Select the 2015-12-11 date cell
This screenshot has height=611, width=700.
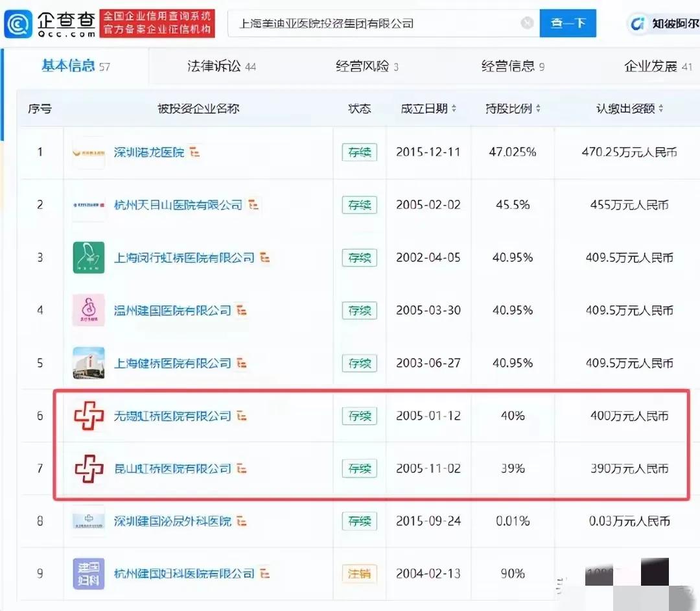click(428, 152)
